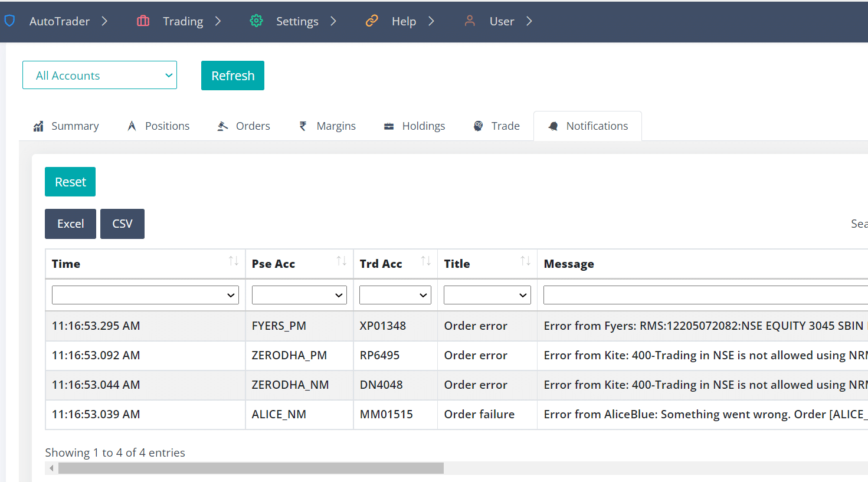Click the Error from AliceBlue message
This screenshot has height=482, width=868.
[706, 414]
